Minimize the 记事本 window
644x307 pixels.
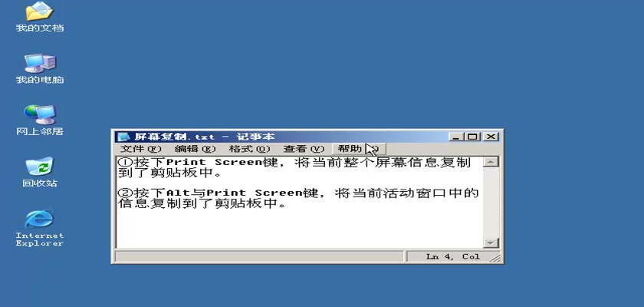pos(456,137)
